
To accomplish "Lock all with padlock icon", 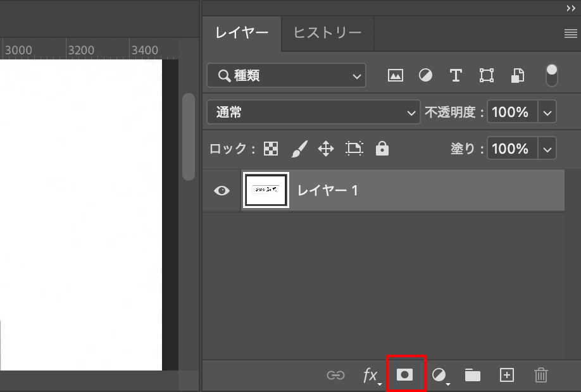I will pyautogui.click(x=382, y=149).
